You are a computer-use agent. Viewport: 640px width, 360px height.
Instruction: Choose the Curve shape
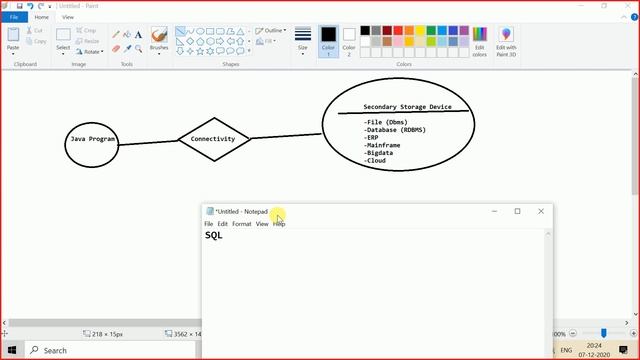pyautogui.click(x=190, y=31)
